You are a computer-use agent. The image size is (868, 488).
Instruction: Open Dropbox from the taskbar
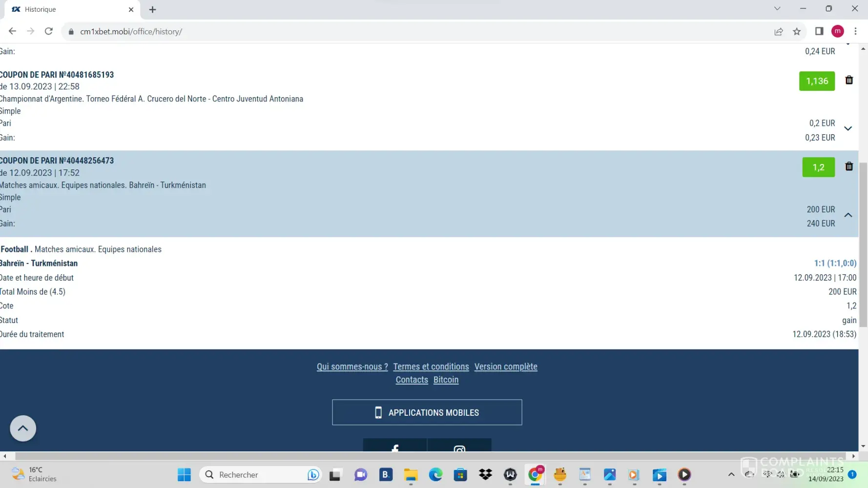click(x=485, y=474)
